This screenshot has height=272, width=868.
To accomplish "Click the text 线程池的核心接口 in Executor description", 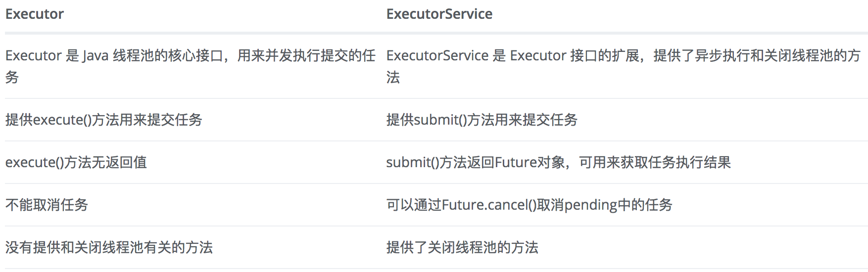I will coord(168,56).
